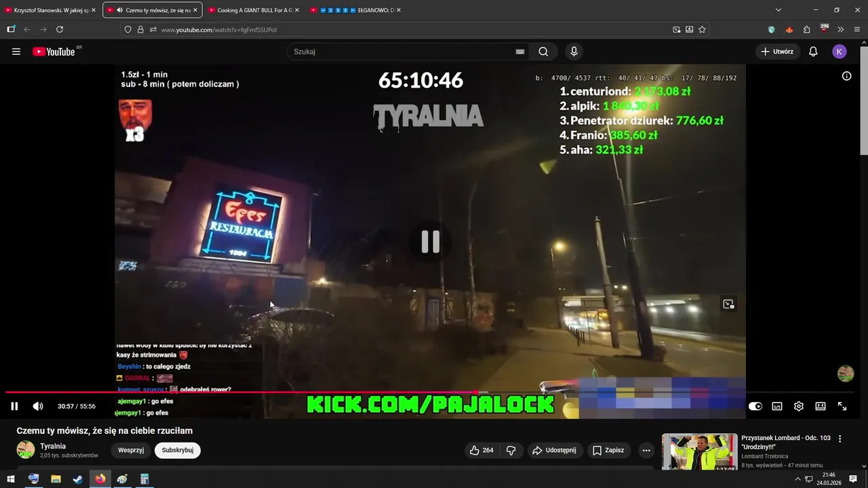The image size is (868, 488).
Task: Start voice search with the microphone
Action: click(574, 52)
